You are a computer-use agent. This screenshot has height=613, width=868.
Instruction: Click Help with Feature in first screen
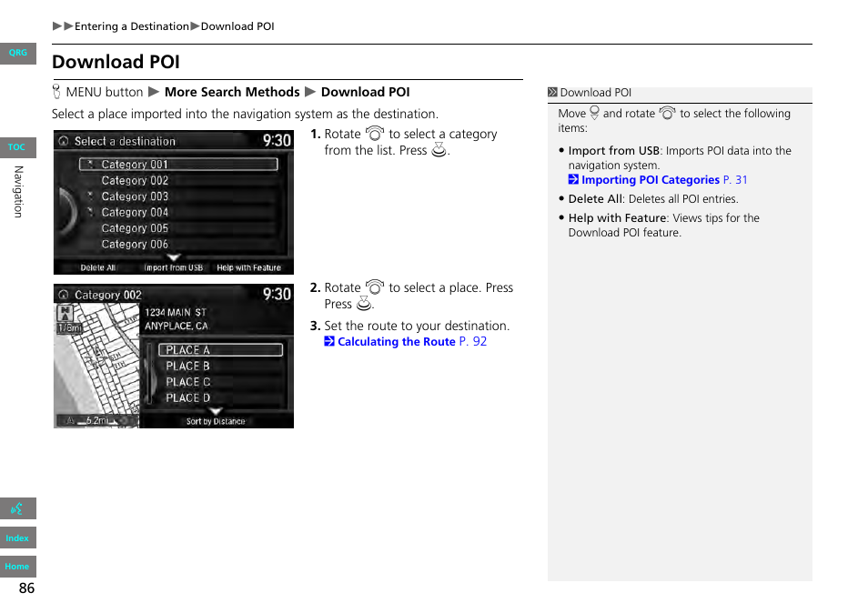(x=248, y=267)
